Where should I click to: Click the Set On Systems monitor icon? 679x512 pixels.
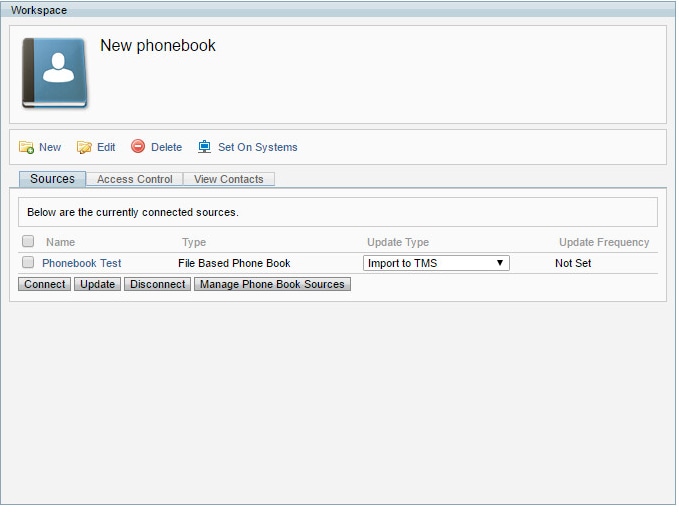point(204,147)
